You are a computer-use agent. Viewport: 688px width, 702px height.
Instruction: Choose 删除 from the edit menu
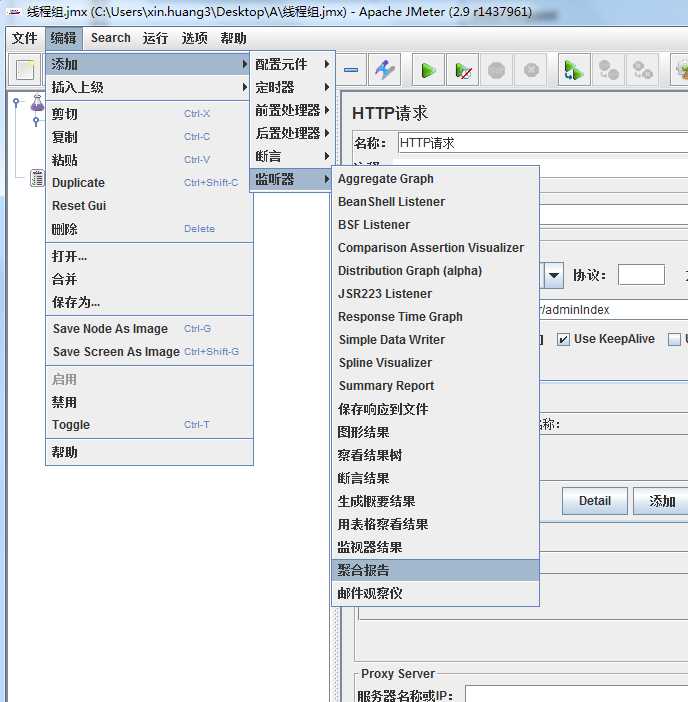pos(150,229)
